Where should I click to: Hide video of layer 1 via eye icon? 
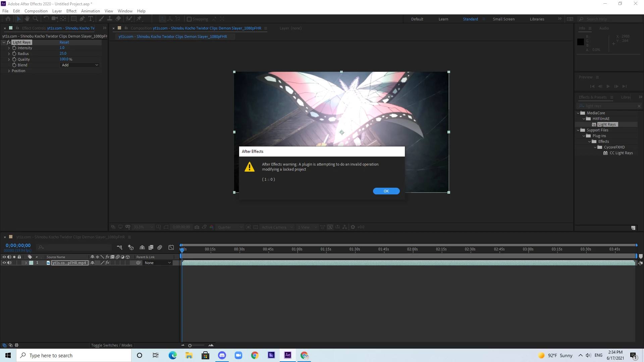click(4, 263)
